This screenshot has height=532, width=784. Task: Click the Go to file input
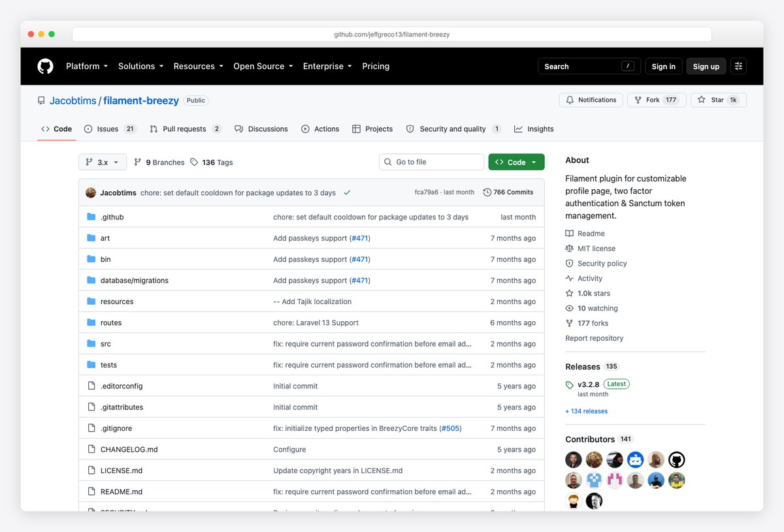tap(431, 163)
